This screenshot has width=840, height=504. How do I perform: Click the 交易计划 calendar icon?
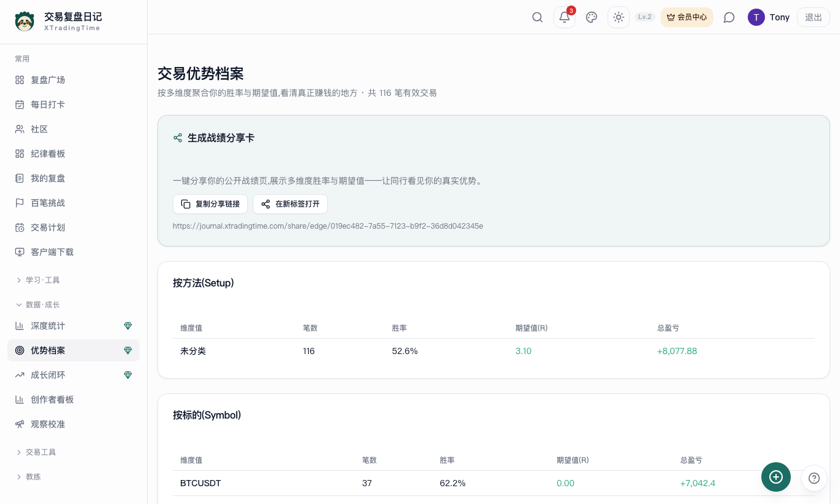click(20, 227)
